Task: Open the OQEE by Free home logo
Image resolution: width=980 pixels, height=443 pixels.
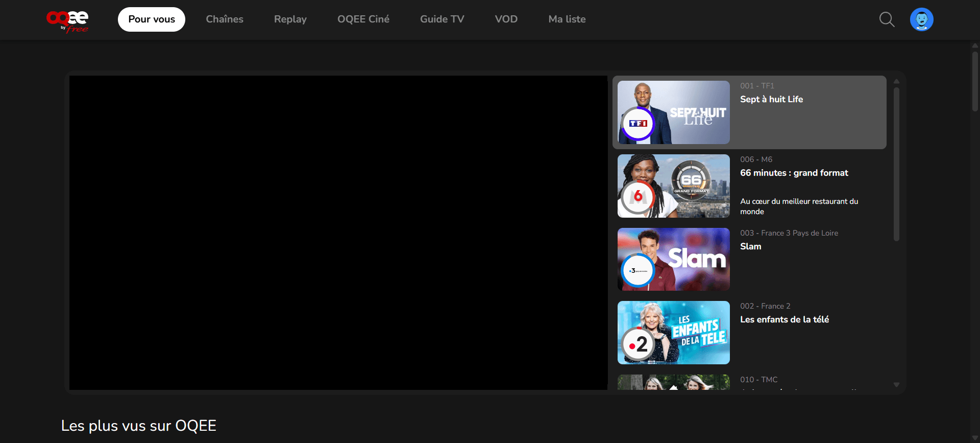Action: click(x=67, y=21)
